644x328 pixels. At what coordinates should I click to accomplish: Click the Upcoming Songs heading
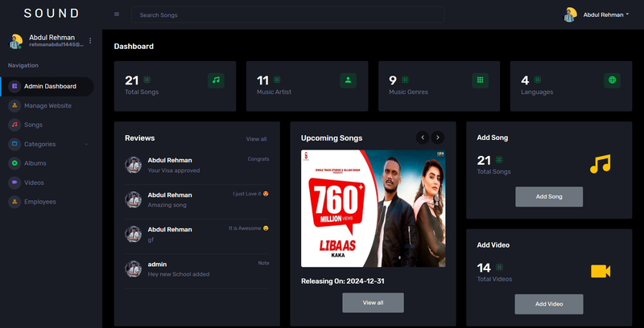[332, 138]
